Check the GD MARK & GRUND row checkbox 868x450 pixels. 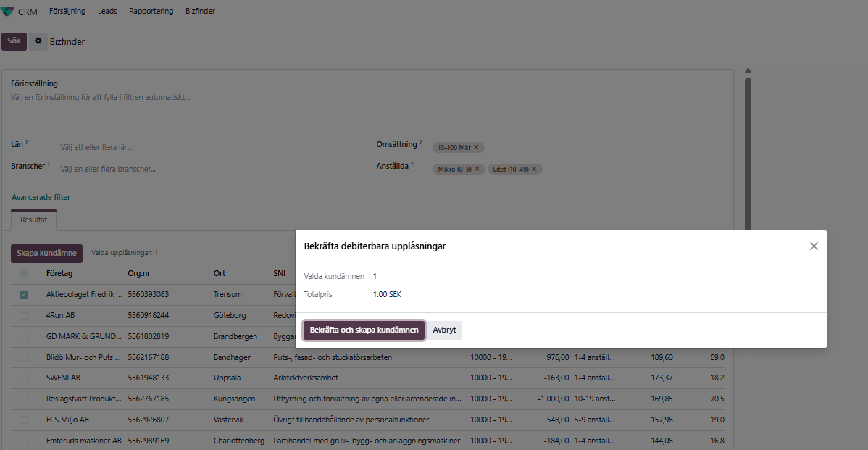[23, 336]
